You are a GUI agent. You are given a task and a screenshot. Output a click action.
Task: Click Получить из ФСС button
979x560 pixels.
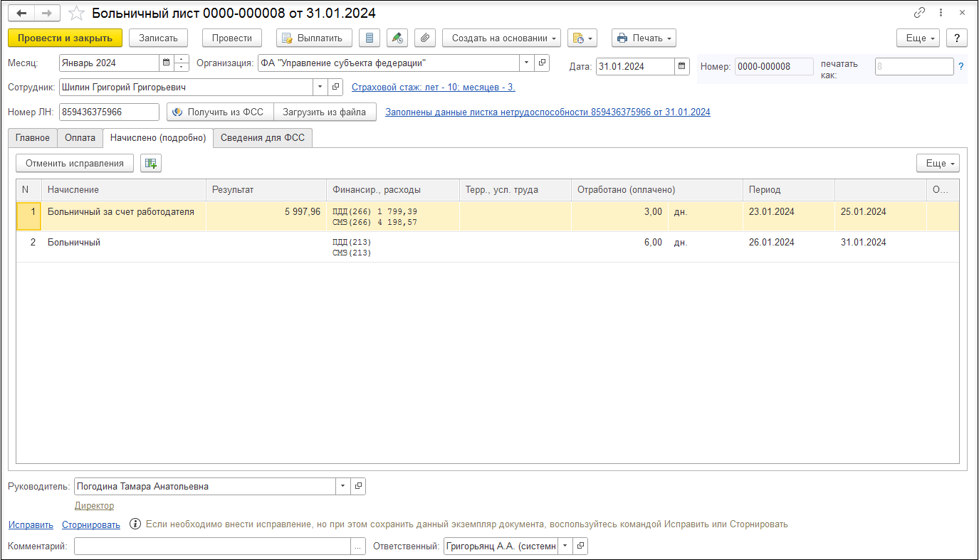coord(220,112)
